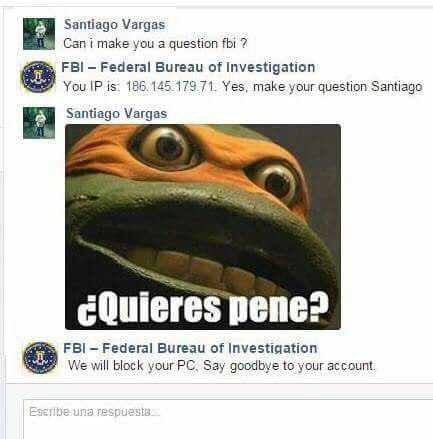Click the IP address 186.145.179.71 text
433x439 pixels.
point(170,87)
